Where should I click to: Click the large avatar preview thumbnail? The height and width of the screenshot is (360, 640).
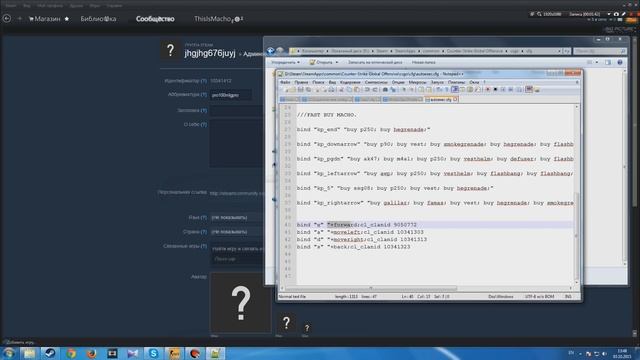(x=241, y=302)
